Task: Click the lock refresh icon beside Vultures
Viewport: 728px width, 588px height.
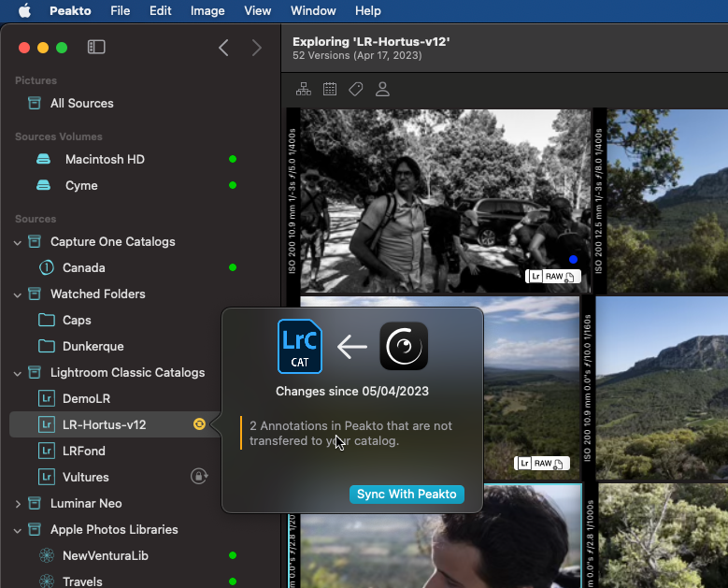Action: click(199, 477)
